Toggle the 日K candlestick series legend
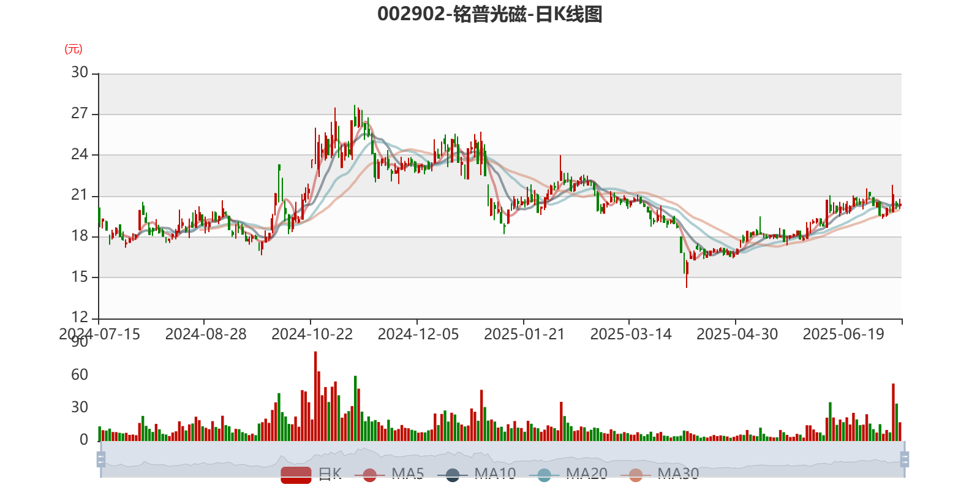 pyautogui.click(x=311, y=474)
